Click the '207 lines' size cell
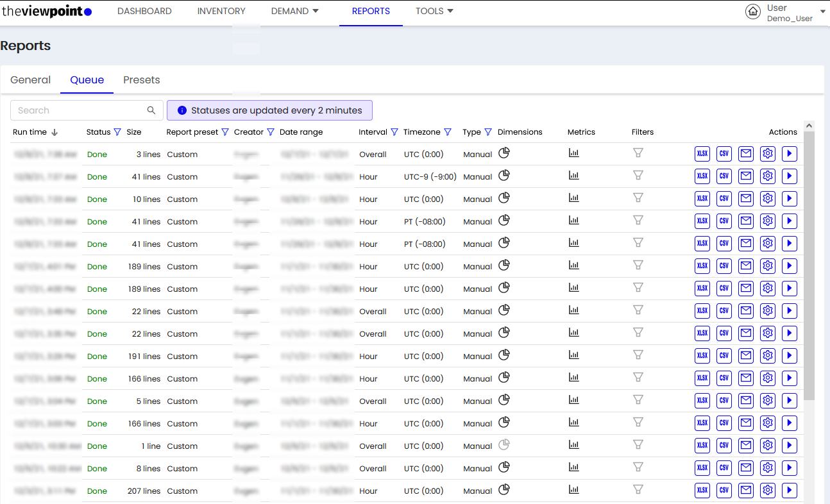830x504 pixels. (144, 491)
